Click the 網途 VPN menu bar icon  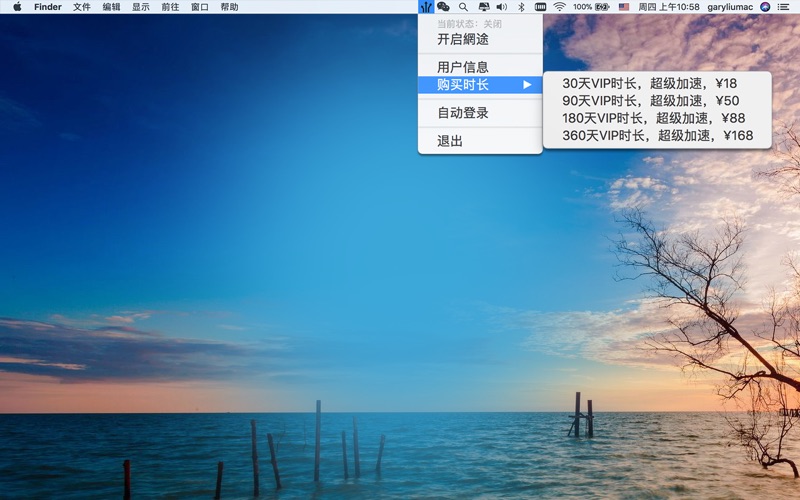tap(426, 7)
